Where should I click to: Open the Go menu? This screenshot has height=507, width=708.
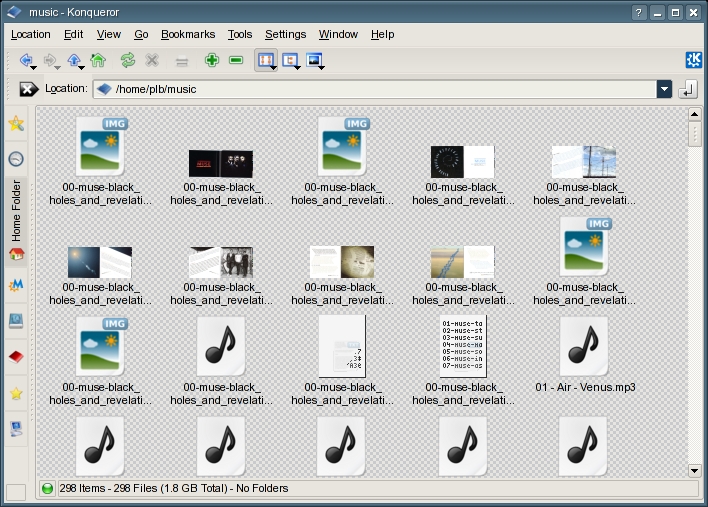click(x=141, y=34)
